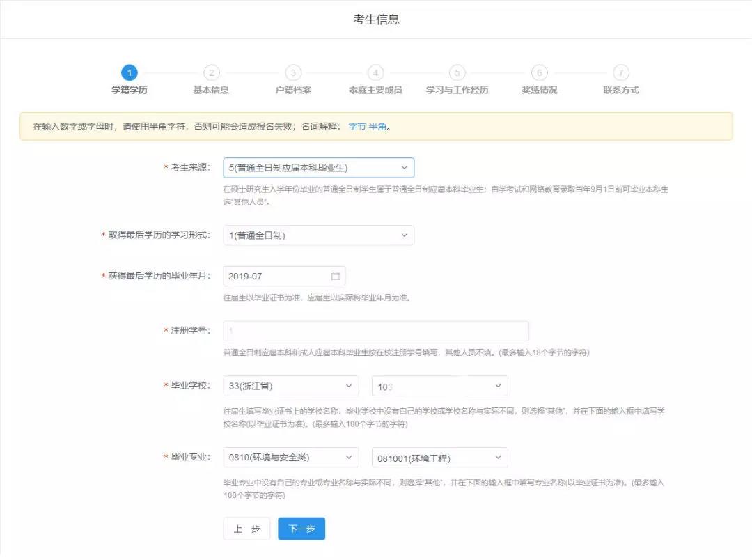Viewport: 752px width, 560px height.
Task: Click the 上一步 button
Action: click(246, 529)
